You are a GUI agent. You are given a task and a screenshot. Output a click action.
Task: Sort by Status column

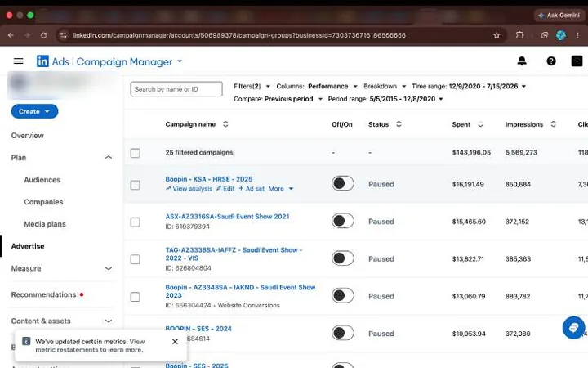399,124
